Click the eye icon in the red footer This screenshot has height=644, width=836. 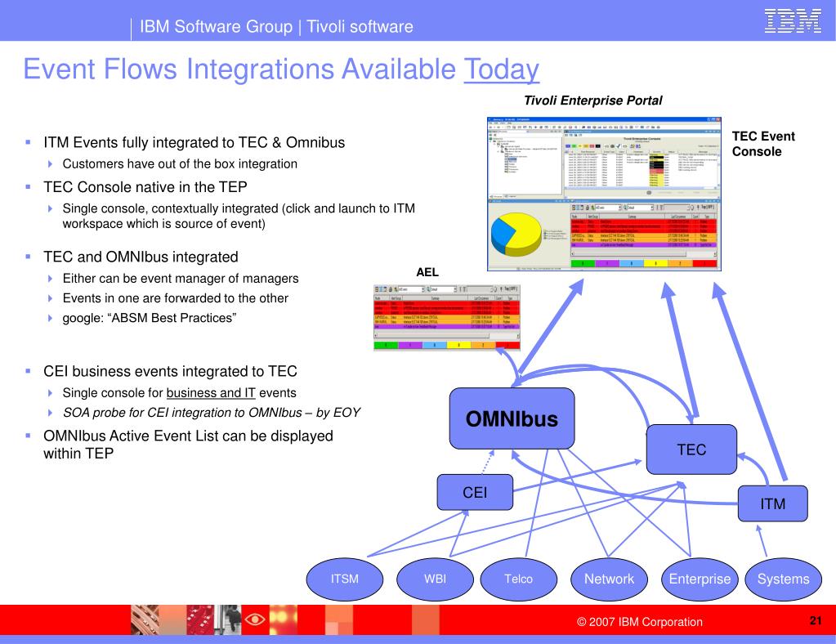click(255, 619)
